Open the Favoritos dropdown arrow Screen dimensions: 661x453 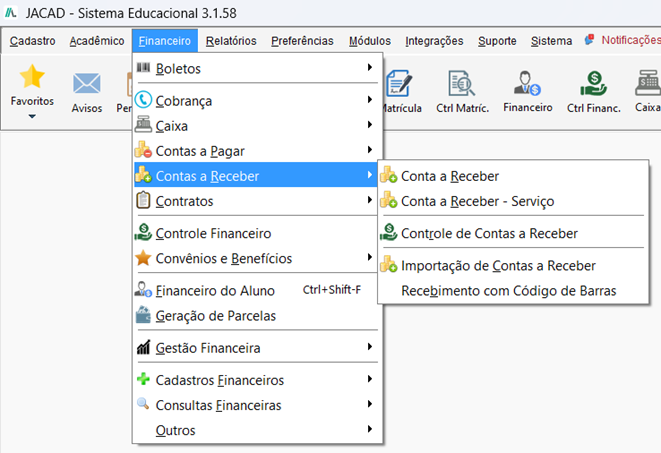32,117
